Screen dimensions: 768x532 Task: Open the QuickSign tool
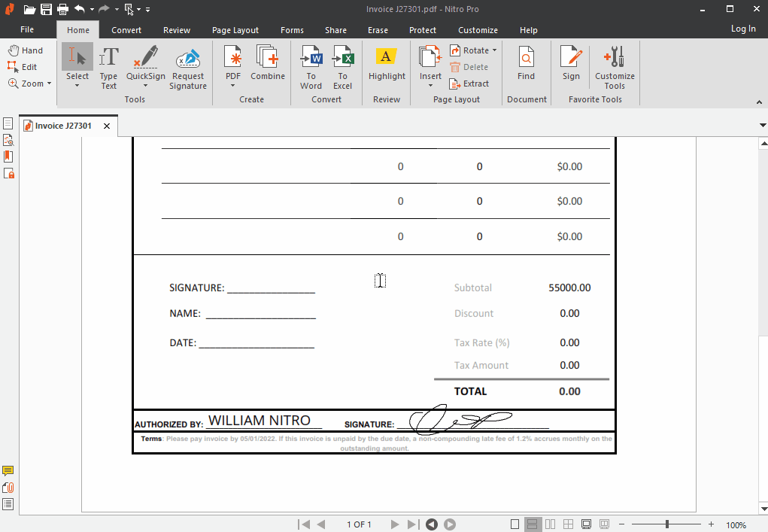146,63
